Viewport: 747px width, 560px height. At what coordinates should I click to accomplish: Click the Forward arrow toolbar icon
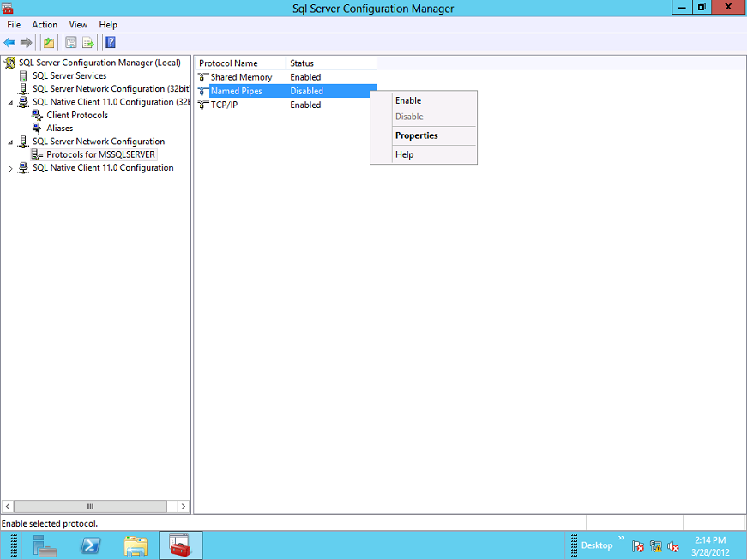[27, 43]
